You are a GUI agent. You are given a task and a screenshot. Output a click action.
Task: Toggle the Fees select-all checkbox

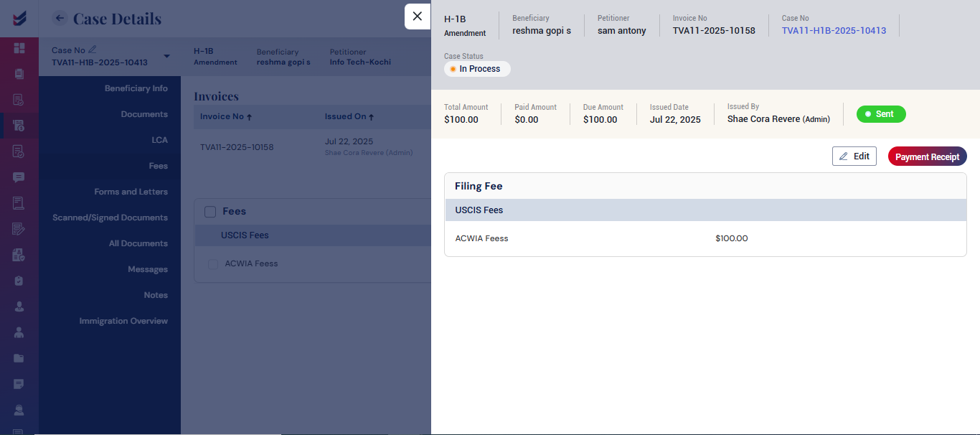(210, 211)
